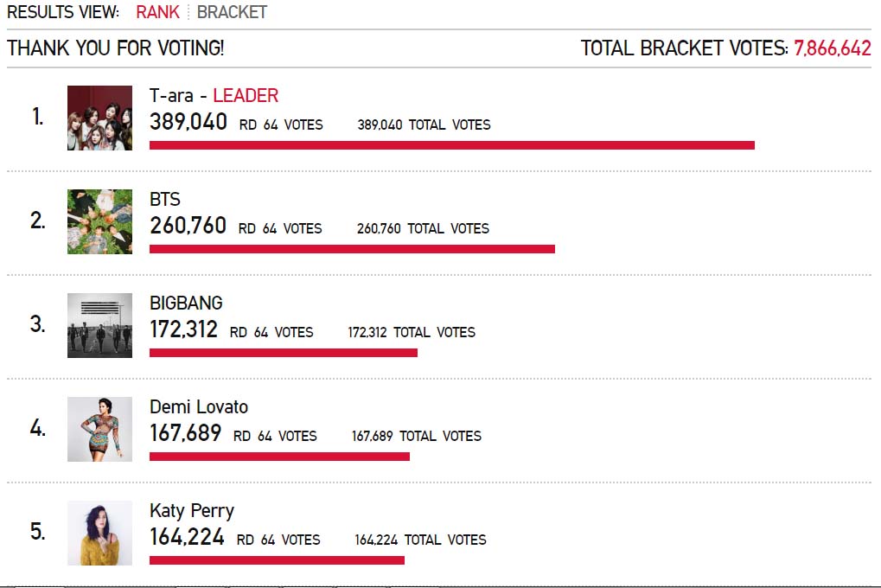Click T-ara's red vote progress bar

[x=451, y=145]
